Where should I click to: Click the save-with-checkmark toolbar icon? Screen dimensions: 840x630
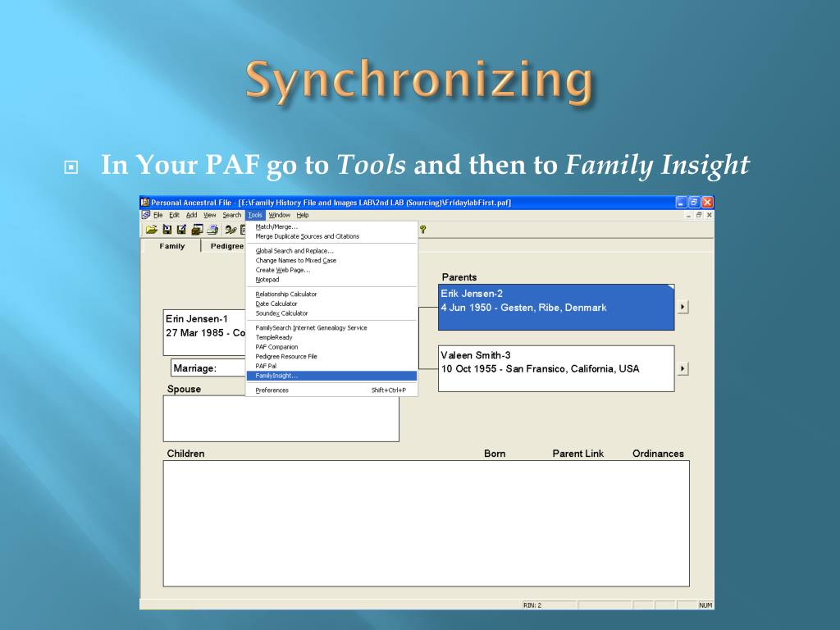coord(181,230)
